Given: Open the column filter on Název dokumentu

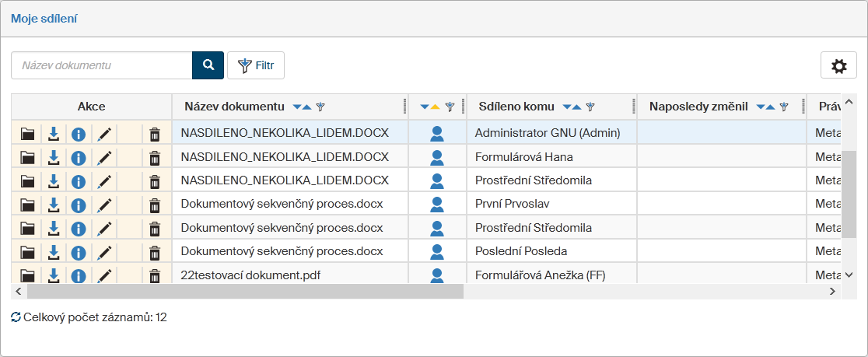Looking at the screenshot, I should click(320, 107).
